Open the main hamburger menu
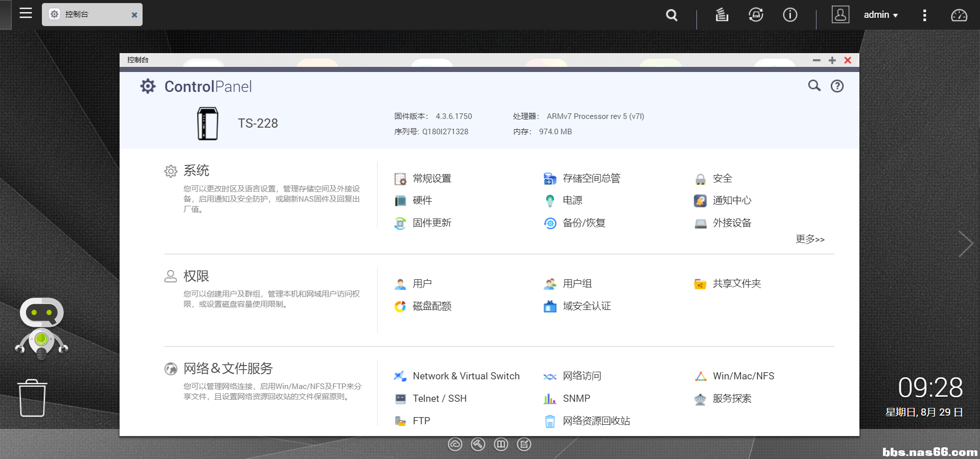 point(26,13)
